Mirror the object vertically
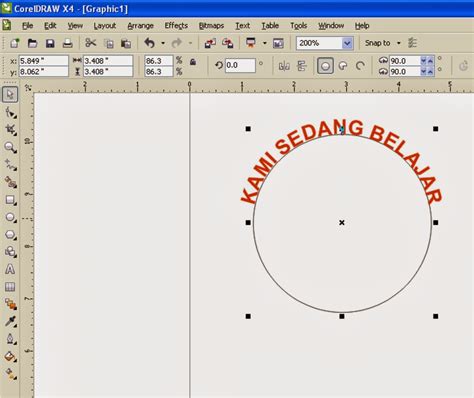The height and width of the screenshot is (398, 474). pyautogui.click(x=302, y=66)
